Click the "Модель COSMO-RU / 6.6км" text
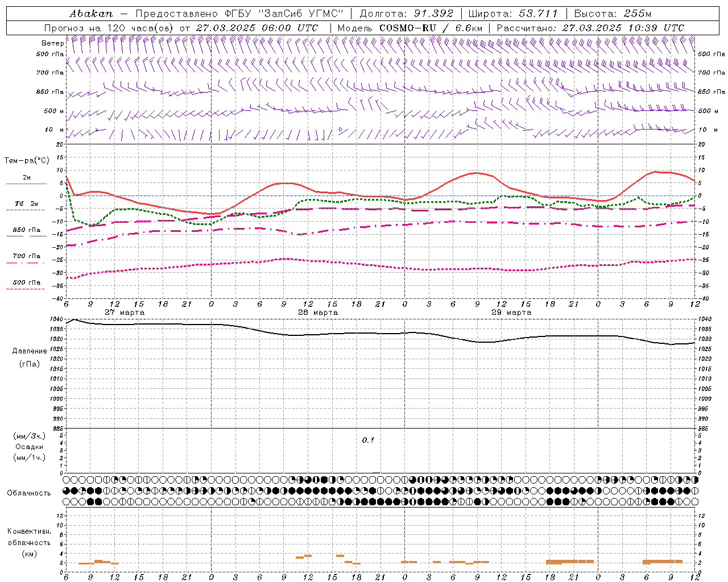Image resolution: width=728 pixels, height=582 pixels. tap(410, 28)
